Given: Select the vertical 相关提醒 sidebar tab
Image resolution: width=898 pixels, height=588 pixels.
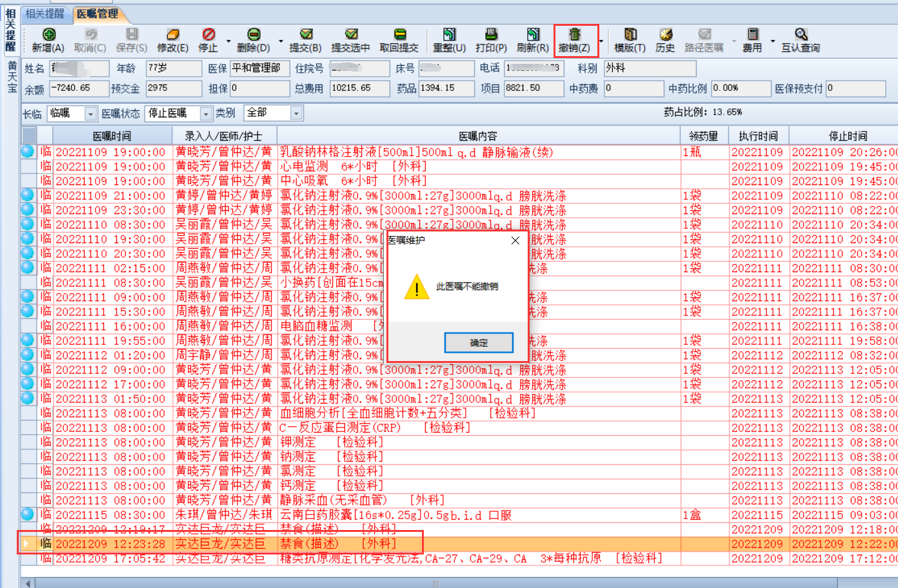Looking at the screenshot, I should pyautogui.click(x=10, y=30).
